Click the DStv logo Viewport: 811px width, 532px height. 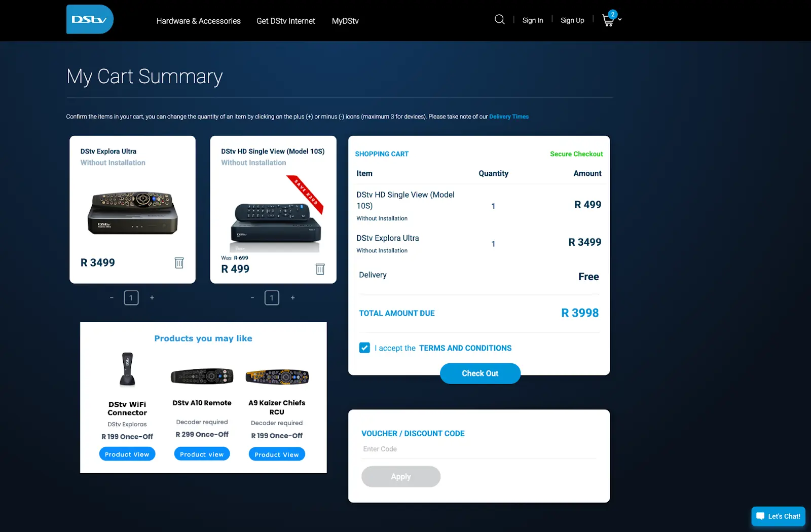[90, 19]
